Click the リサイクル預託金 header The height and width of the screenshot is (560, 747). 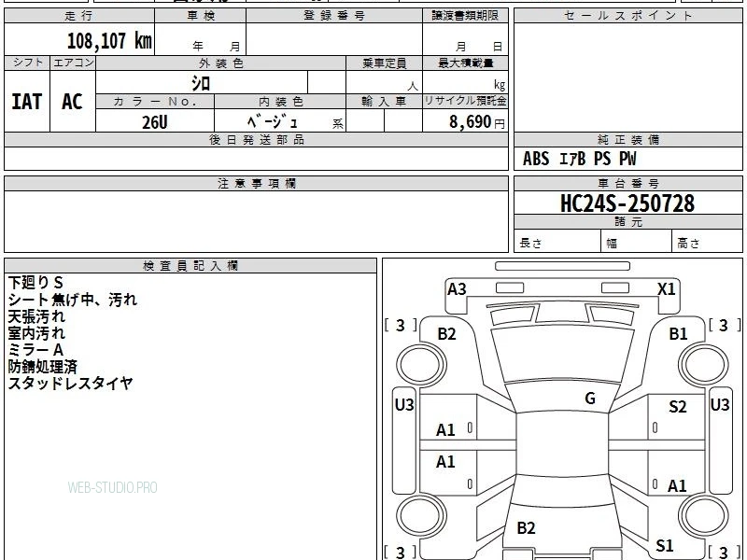[x=465, y=102]
